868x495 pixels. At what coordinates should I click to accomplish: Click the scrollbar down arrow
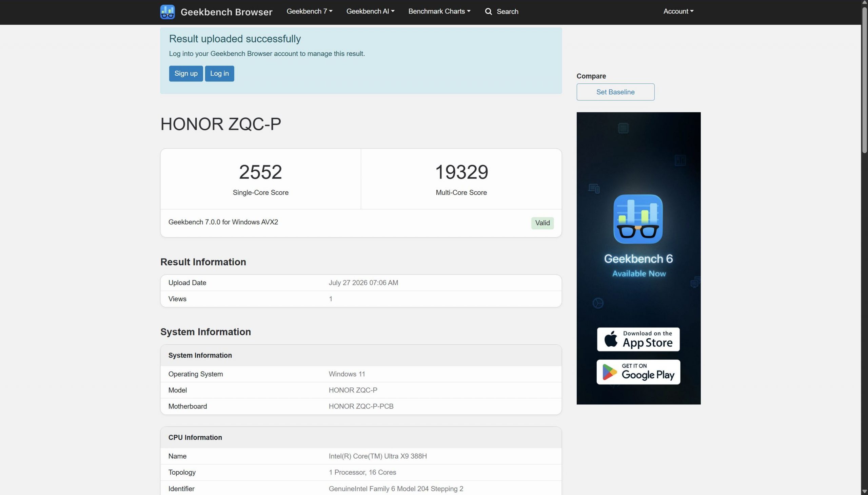tap(865, 492)
